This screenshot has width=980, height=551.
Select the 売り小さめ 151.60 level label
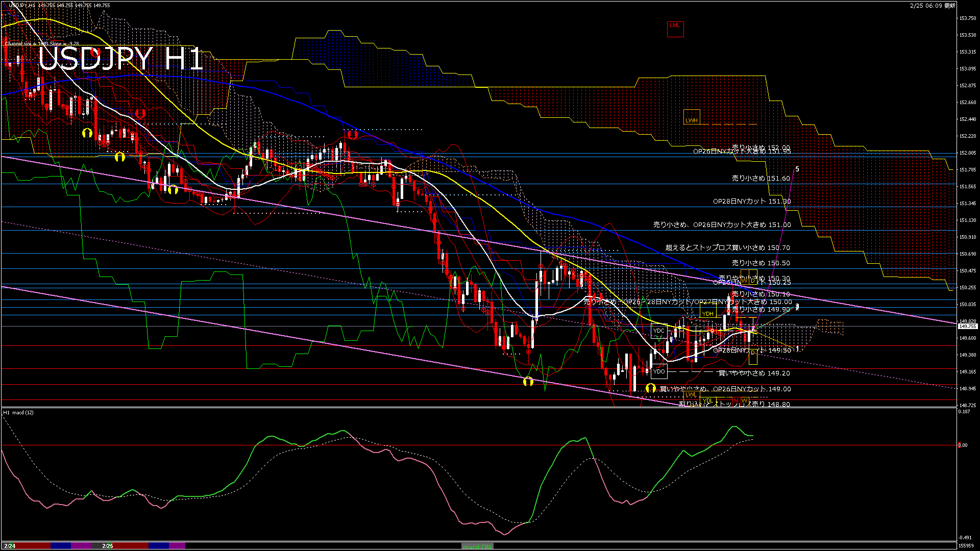point(761,178)
